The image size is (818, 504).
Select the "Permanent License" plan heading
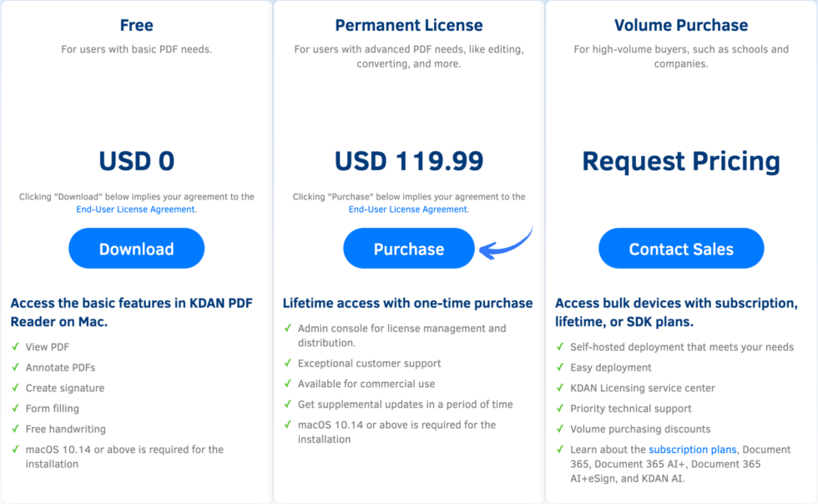[408, 25]
